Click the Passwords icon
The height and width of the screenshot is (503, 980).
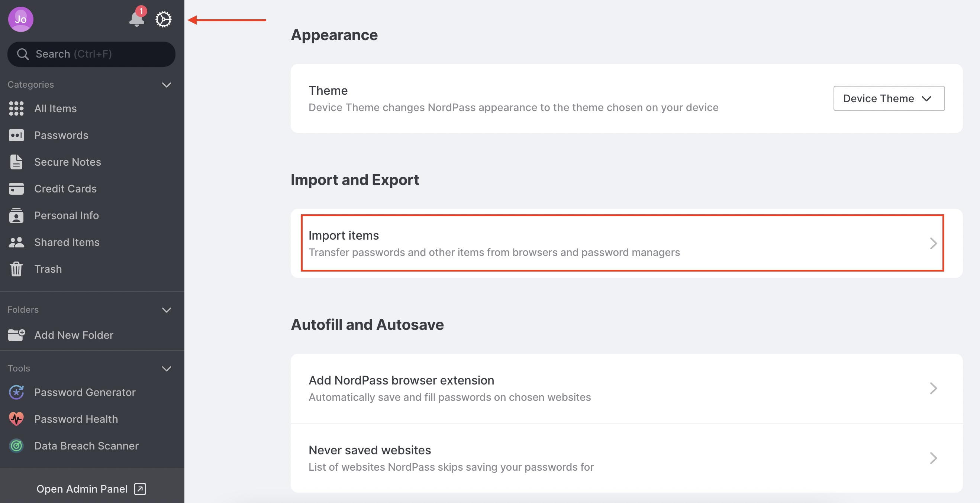point(16,135)
